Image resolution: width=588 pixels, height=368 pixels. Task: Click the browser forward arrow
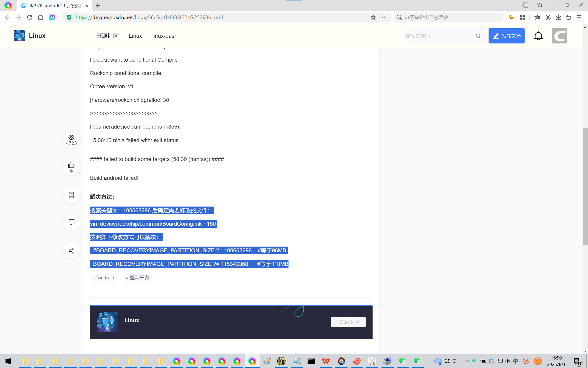18,17
